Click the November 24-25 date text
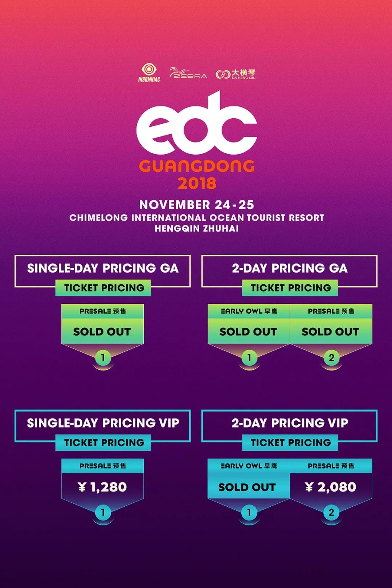The height and width of the screenshot is (588, 392). [197, 205]
